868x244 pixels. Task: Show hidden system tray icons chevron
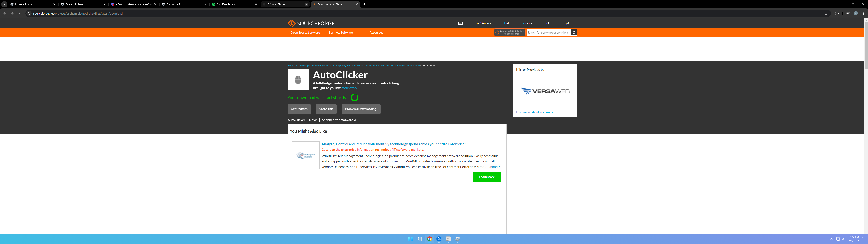tap(831, 239)
